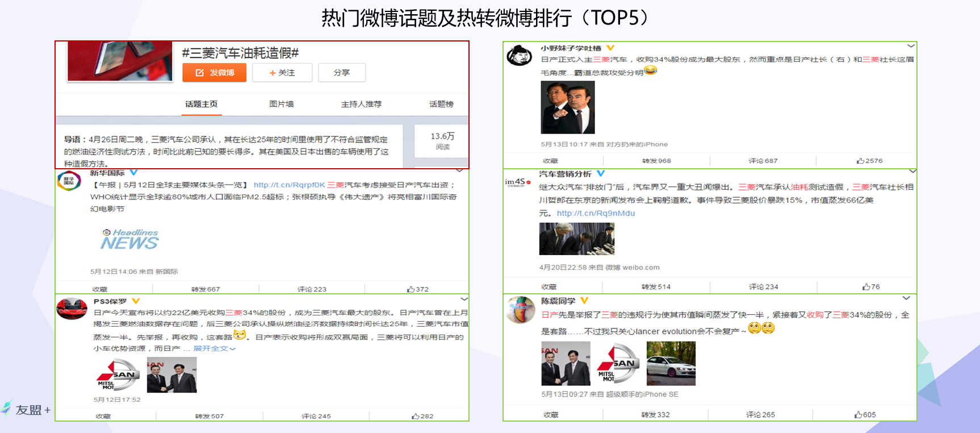Open the t.cn/Rq9nMdu link
Viewport: 980px width, 433px height.
pyautogui.click(x=596, y=213)
